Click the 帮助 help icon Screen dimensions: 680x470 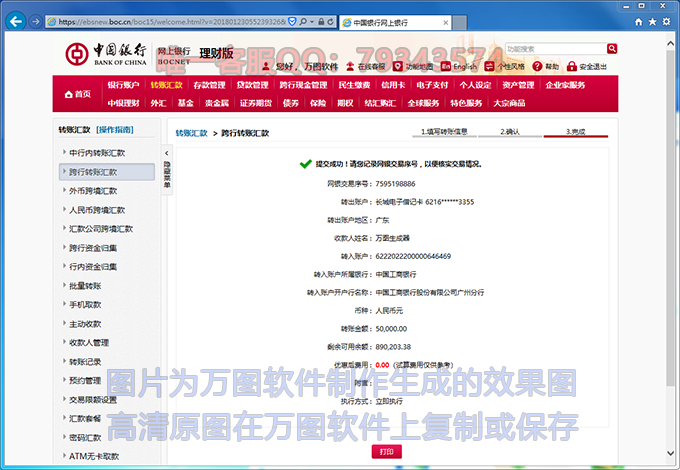pyautogui.click(x=546, y=67)
